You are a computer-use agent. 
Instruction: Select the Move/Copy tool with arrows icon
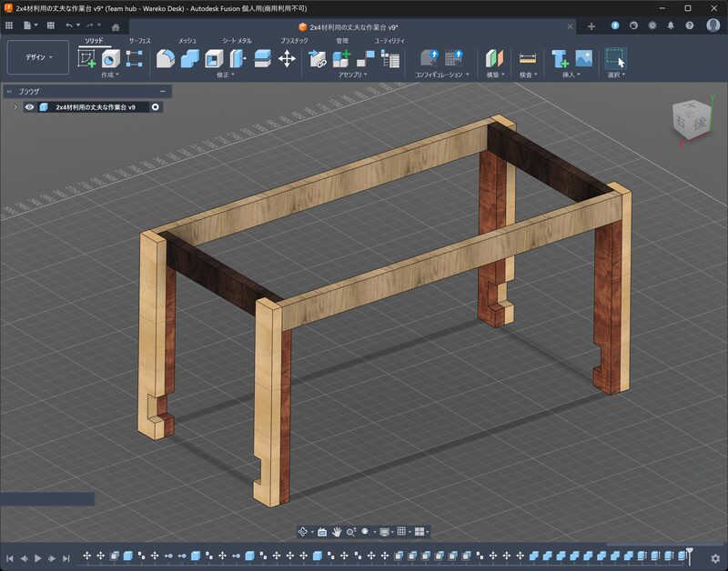(x=287, y=58)
